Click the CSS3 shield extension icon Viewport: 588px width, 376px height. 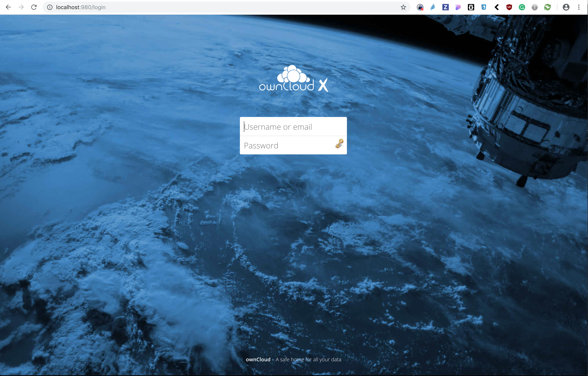pos(484,7)
